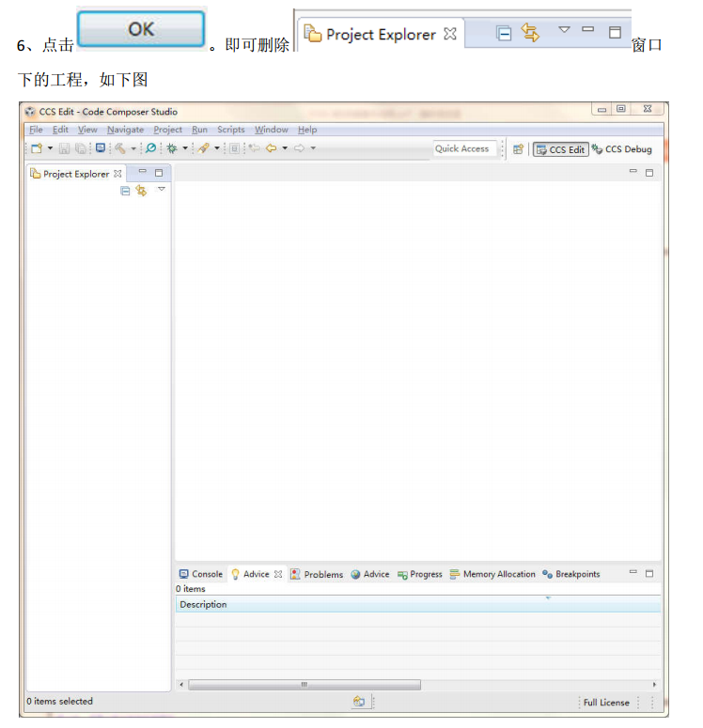Click the yellow Back arrow icon
Screen dimensions: 703x728
(272, 148)
